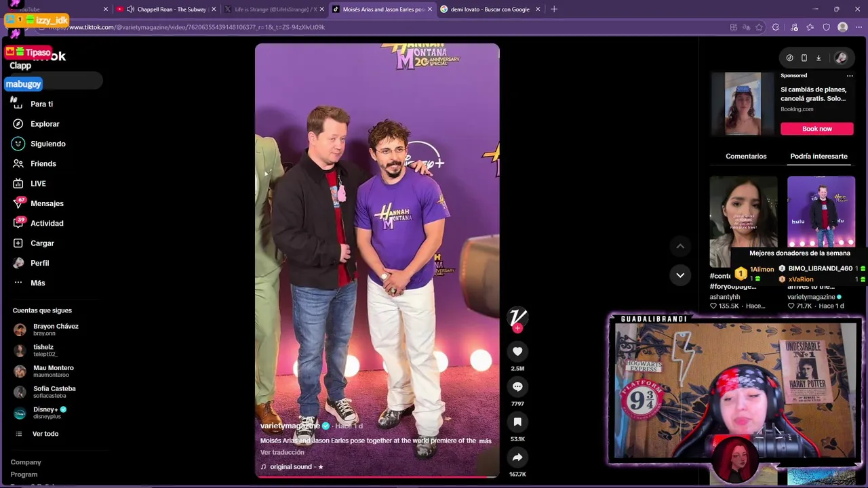Click the Program footer link
The height and width of the screenshot is (488, 868).
[24, 474]
